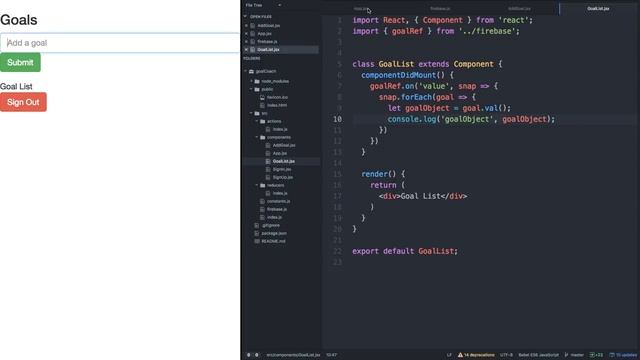
Task: Close App.jsx in the Open Files list
Action: coord(246,33)
